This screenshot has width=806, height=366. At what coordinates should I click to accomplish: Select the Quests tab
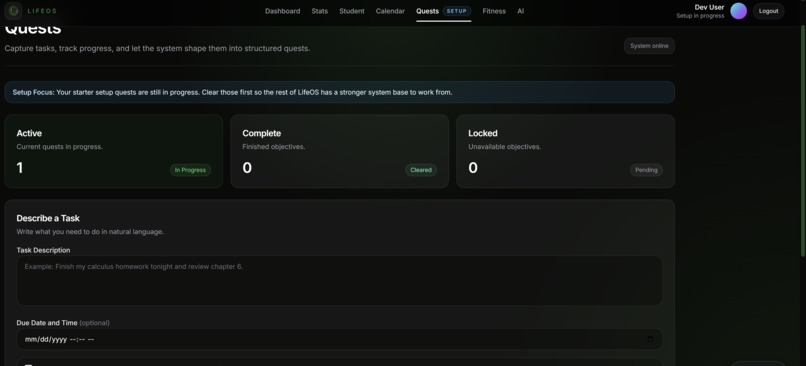point(428,11)
